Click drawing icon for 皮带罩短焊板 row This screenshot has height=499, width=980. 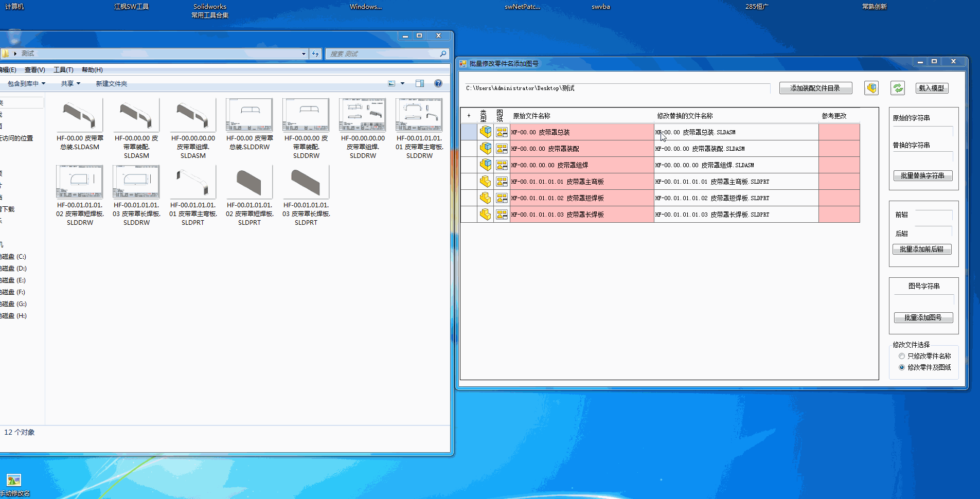pyautogui.click(x=502, y=198)
